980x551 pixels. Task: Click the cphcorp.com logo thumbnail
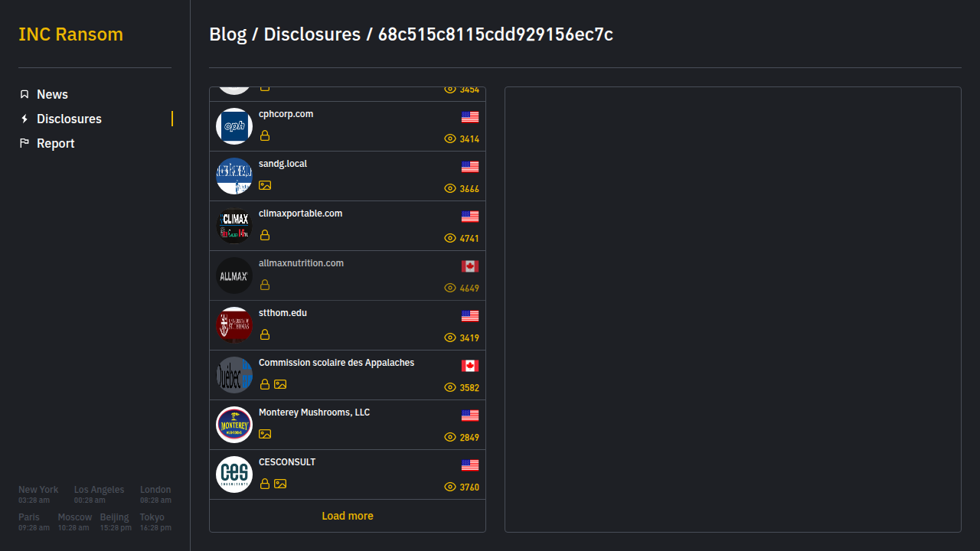coord(234,126)
